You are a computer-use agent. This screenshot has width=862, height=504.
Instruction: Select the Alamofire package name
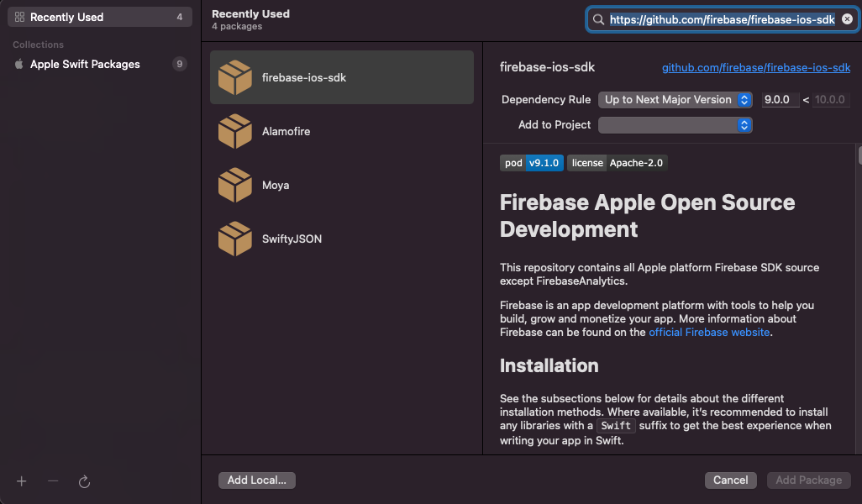286,131
